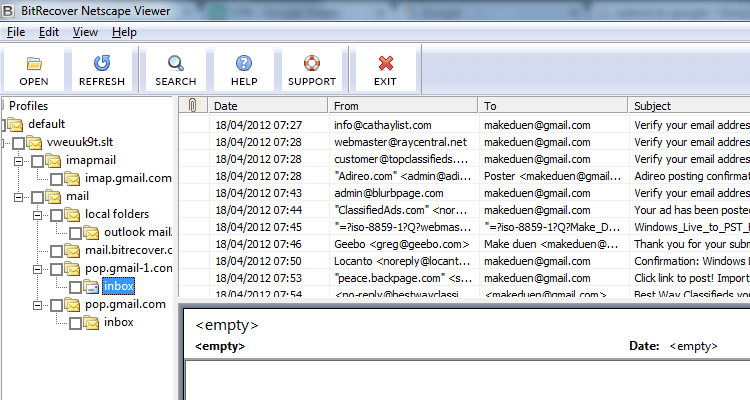Click the mail.bitrecover folder icon
The height and width of the screenshot is (400, 750).
coord(72,250)
